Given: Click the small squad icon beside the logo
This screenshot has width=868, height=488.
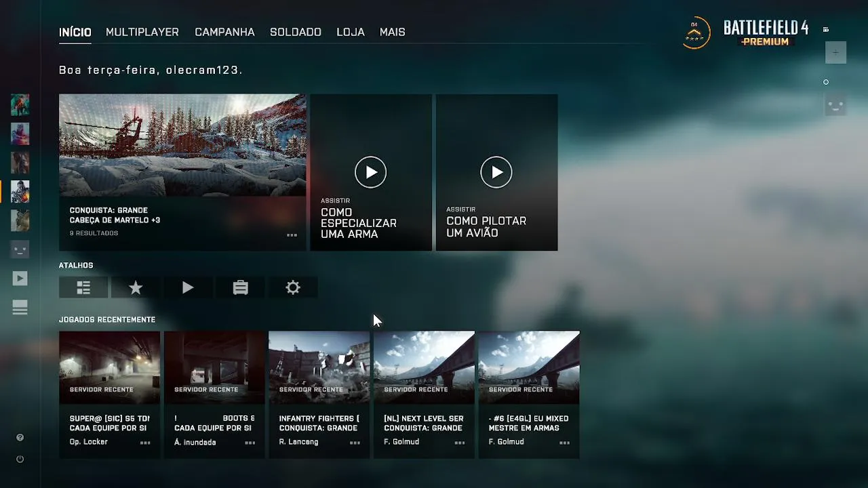Looking at the screenshot, I should (x=826, y=29).
